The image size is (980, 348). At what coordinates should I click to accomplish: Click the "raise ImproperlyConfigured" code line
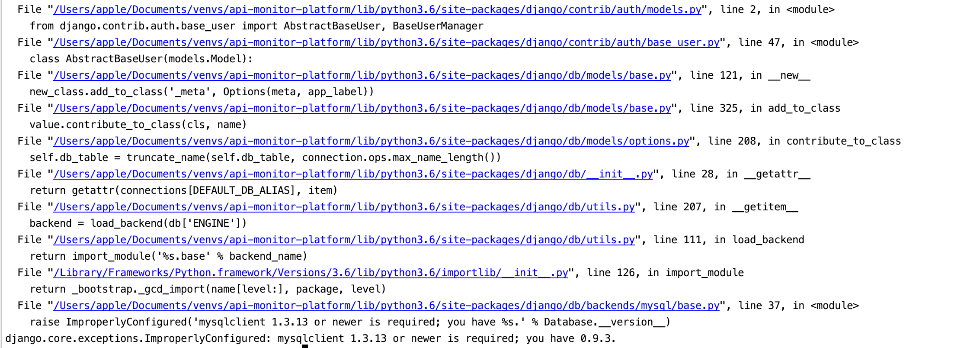point(350,322)
